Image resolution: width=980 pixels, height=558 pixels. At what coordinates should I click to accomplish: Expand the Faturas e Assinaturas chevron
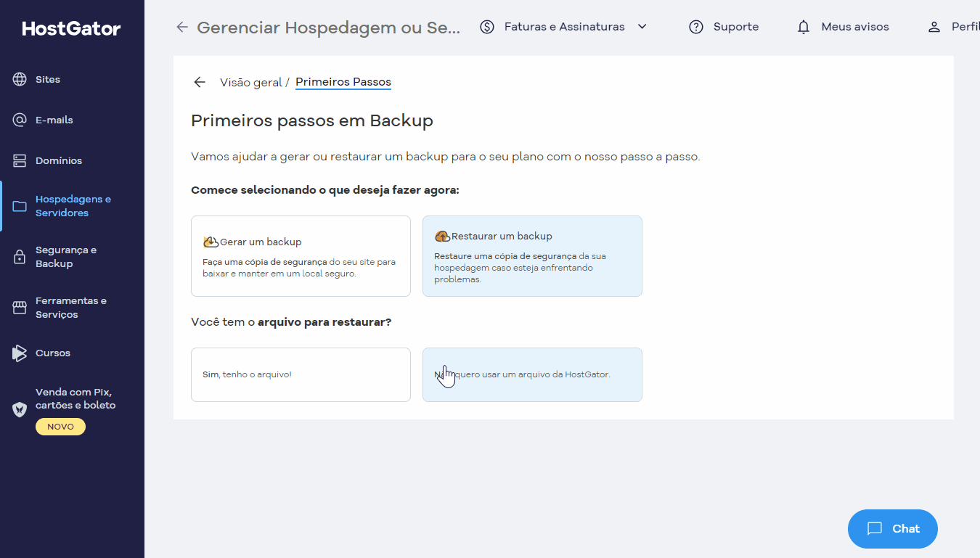pos(642,27)
